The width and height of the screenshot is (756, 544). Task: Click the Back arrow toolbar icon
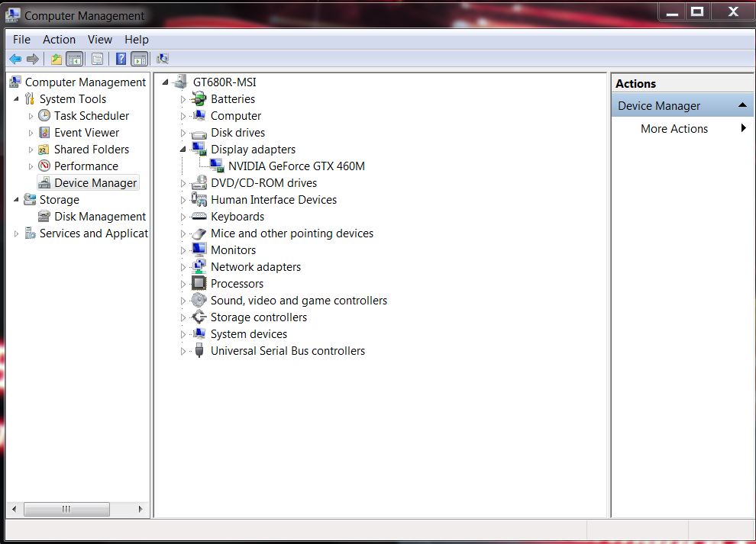tap(15, 60)
